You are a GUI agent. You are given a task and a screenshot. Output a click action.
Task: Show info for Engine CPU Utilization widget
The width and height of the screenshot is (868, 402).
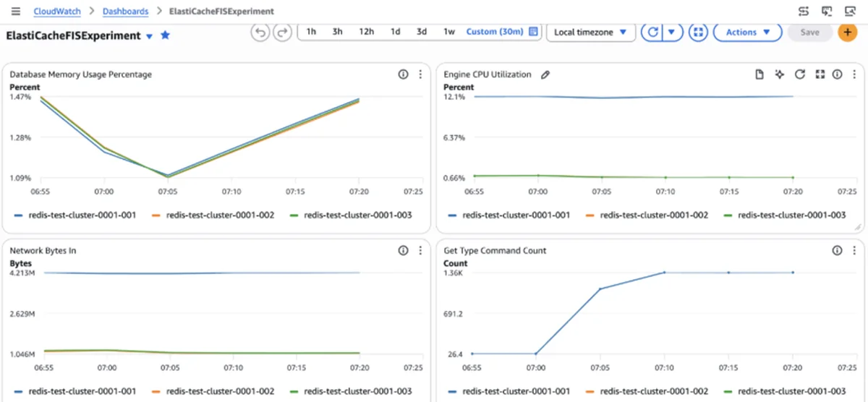[x=838, y=74]
